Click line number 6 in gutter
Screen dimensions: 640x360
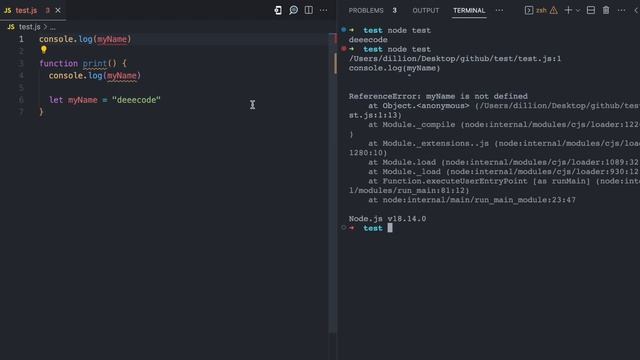click(x=21, y=100)
